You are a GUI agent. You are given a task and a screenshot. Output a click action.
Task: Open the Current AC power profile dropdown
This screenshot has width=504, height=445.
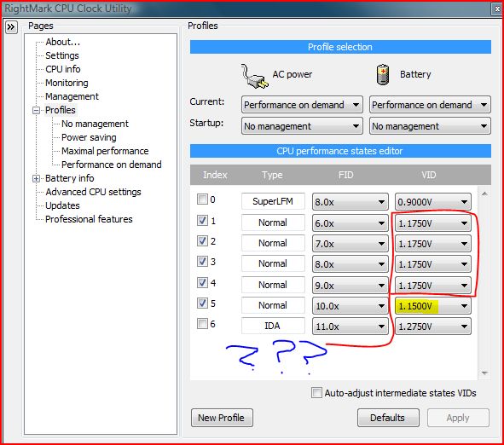point(302,105)
